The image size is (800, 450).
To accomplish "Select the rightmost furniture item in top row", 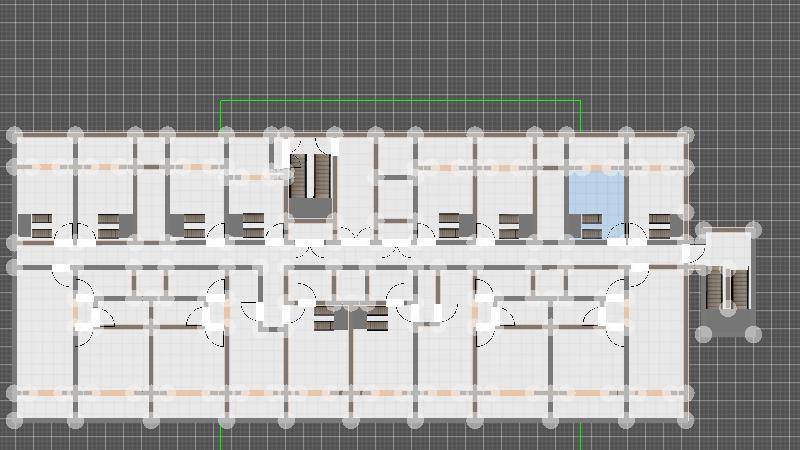I will (660, 226).
